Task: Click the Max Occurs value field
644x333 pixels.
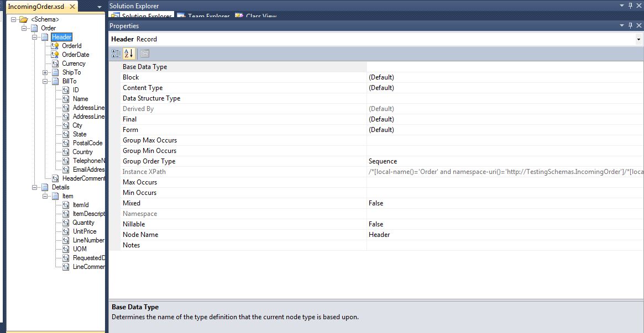Action: 505,182
